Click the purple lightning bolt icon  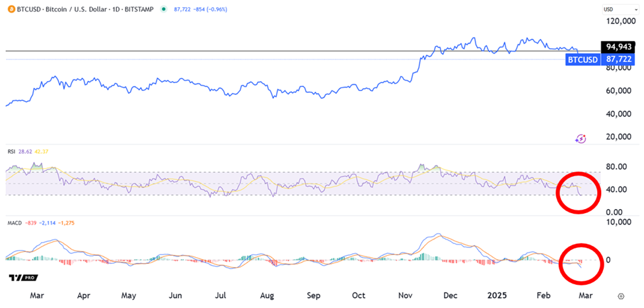coord(581,139)
